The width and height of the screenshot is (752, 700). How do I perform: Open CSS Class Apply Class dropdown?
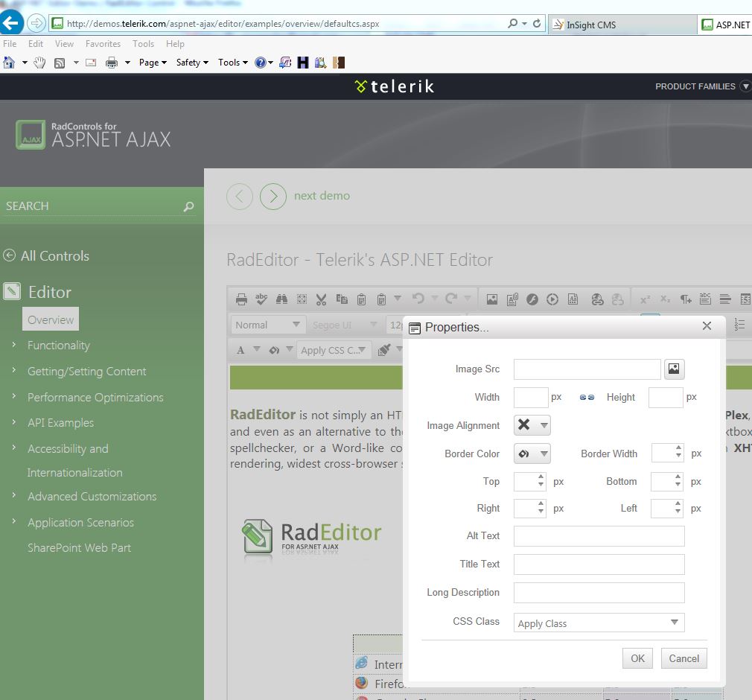599,623
